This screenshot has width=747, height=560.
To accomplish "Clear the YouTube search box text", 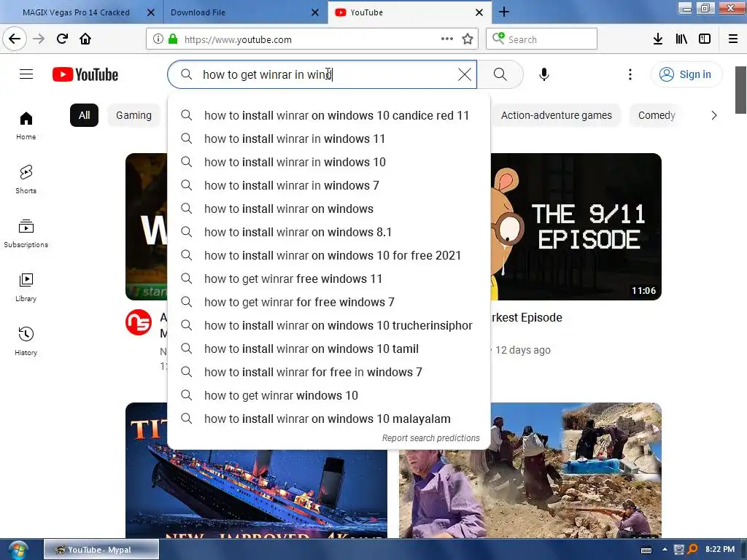I will [x=465, y=74].
